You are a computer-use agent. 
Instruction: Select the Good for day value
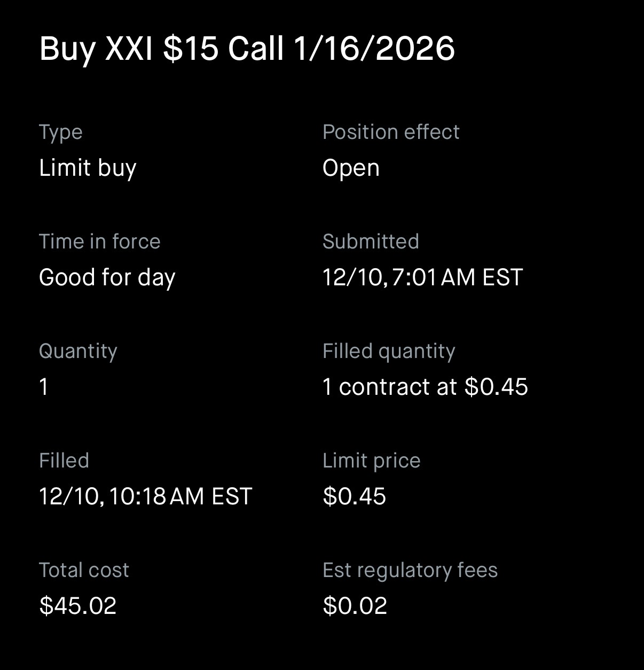tap(107, 277)
